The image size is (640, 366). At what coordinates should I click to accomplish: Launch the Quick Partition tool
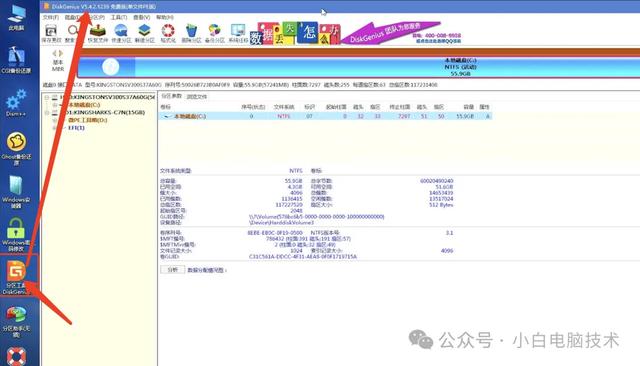pyautogui.click(x=121, y=33)
